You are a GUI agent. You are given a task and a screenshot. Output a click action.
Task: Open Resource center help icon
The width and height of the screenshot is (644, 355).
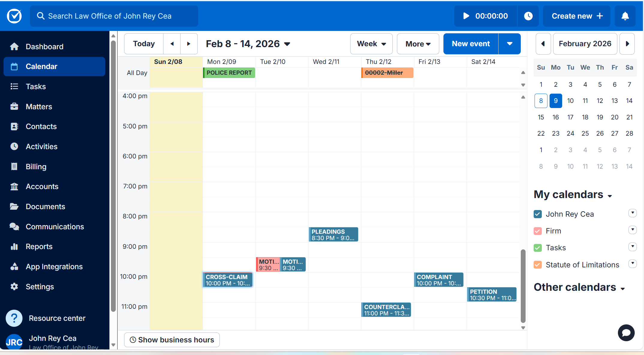click(x=14, y=318)
